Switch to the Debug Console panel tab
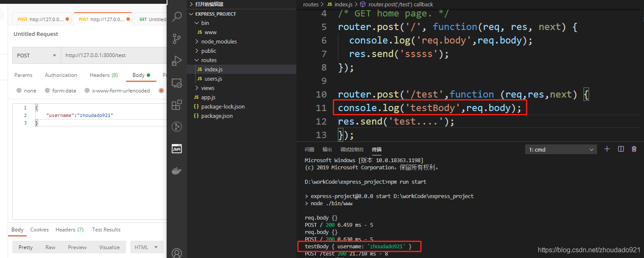This screenshot has height=258, width=644. [352, 149]
